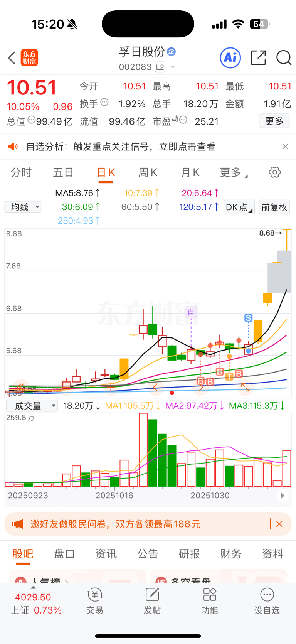
Task: Tap the 市盈 info bubble icon
Action: (183, 120)
